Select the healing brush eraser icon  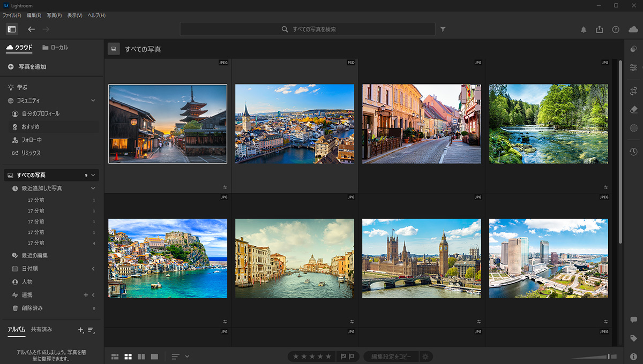[x=633, y=109]
